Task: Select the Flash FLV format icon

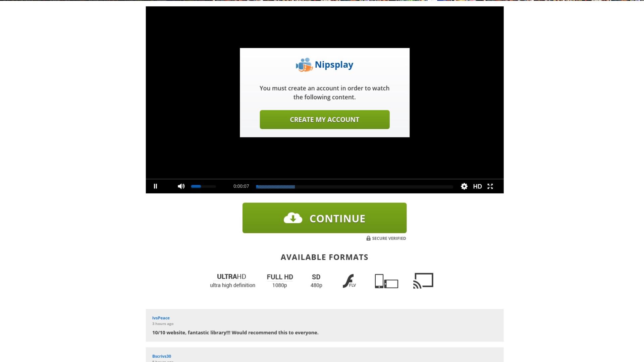Action: (x=349, y=281)
